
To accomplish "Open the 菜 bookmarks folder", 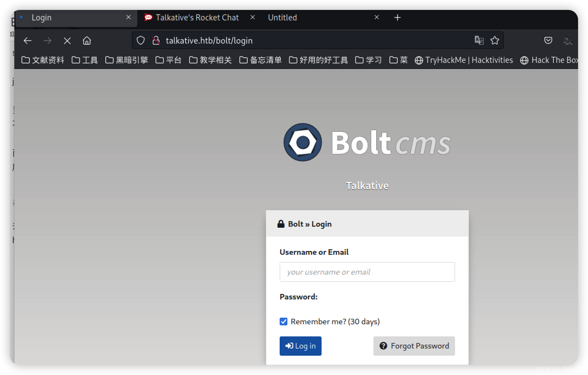I will (x=398, y=60).
